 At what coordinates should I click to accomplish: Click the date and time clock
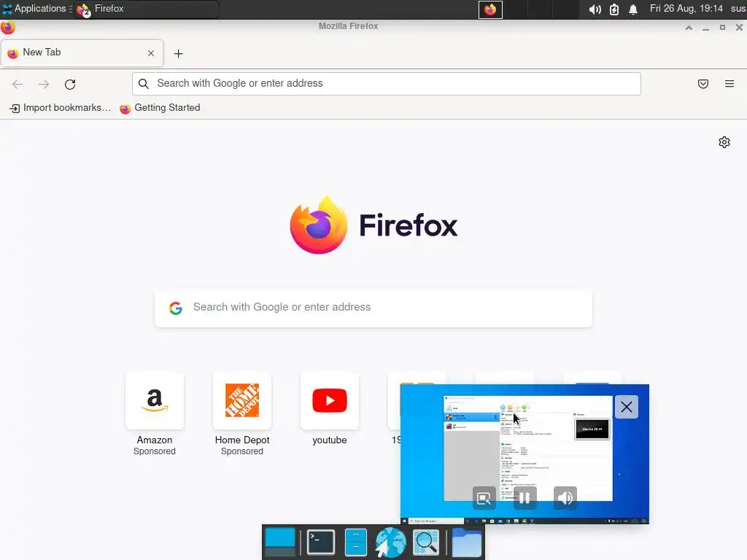point(686,9)
